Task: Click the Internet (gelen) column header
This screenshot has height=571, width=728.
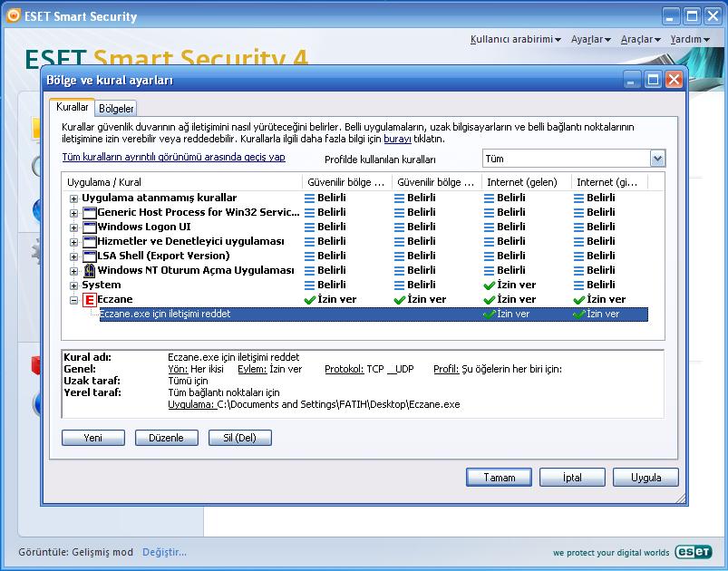Action: click(527, 182)
